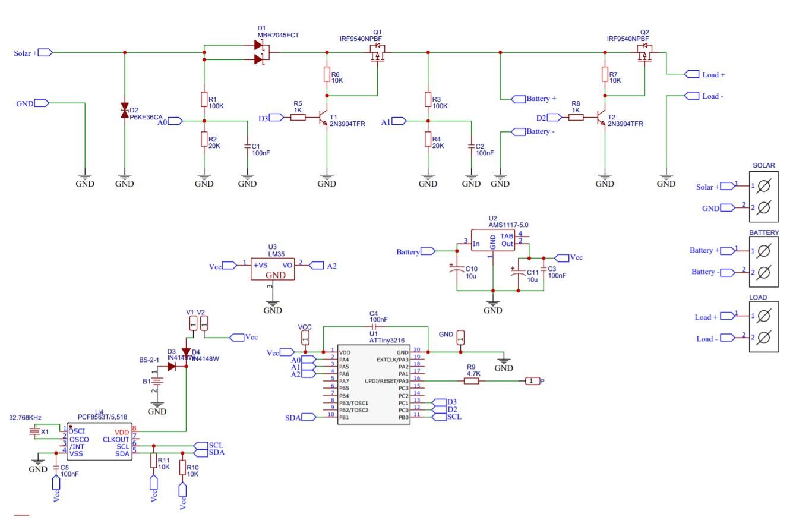812x520 pixels.
Task: Click the GND test point near ATtiny pin 20
Action: point(460,338)
